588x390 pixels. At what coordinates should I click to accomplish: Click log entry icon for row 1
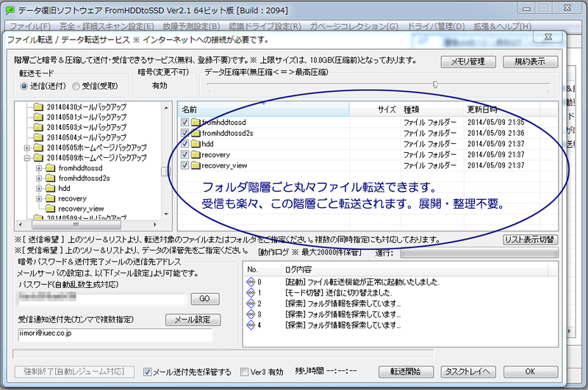coord(251,292)
